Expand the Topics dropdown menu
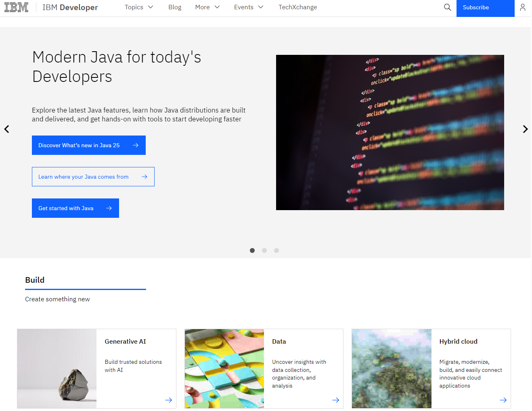Viewport: 532px width, 411px height. click(x=139, y=7)
